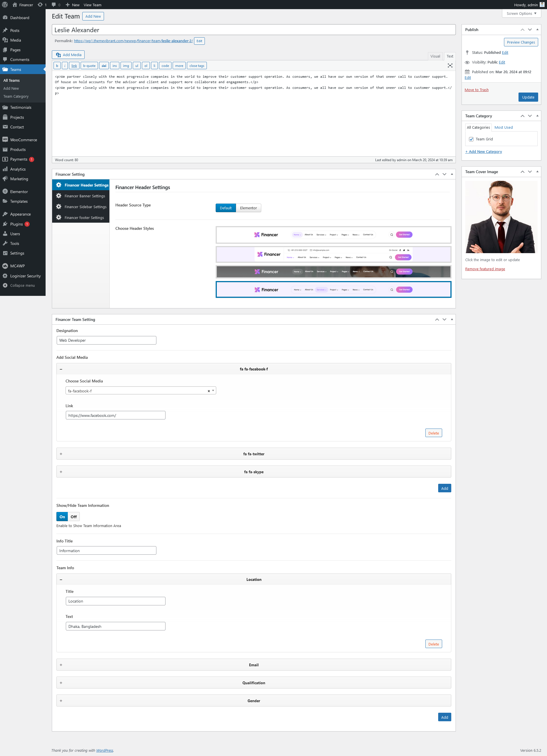Click the distraction-free fullscreen editor icon
This screenshot has height=756, width=547.
point(450,66)
